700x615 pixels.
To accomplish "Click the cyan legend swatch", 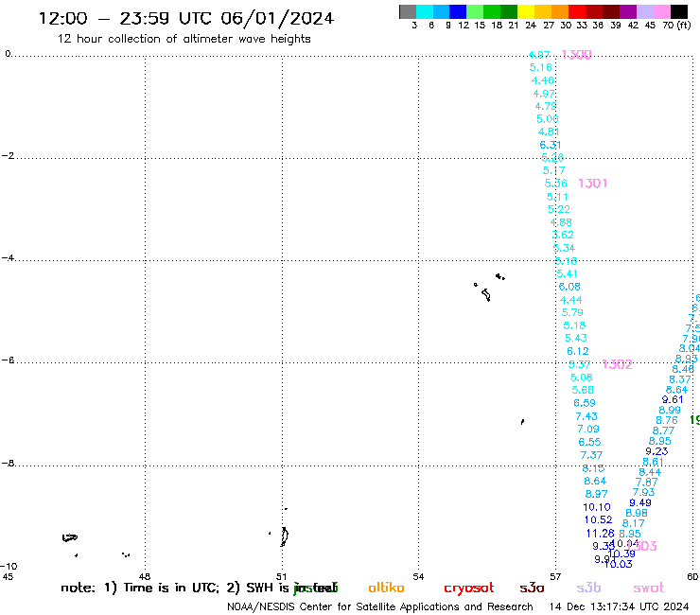I will click(425, 11).
